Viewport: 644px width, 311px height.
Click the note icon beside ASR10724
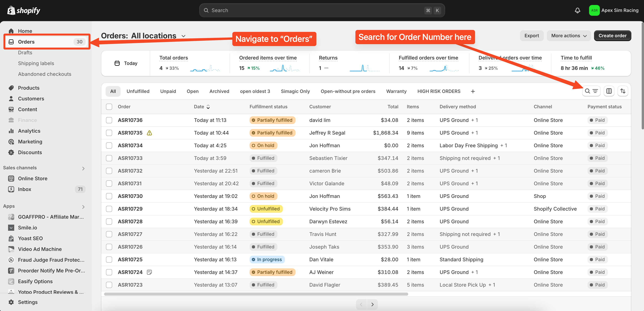pyautogui.click(x=149, y=272)
